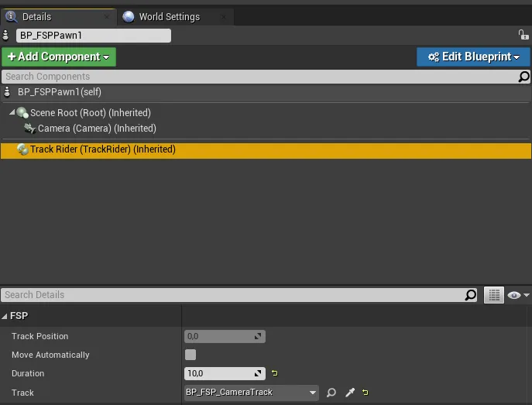Collapse the FSP category section
The height and width of the screenshot is (405, 532).
click(x=5, y=316)
